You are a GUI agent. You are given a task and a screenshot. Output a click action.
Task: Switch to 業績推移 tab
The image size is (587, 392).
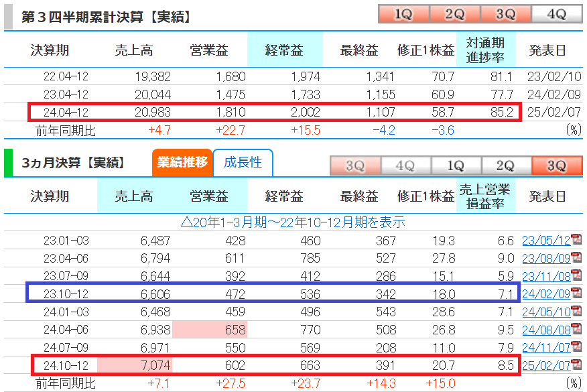coord(182,162)
